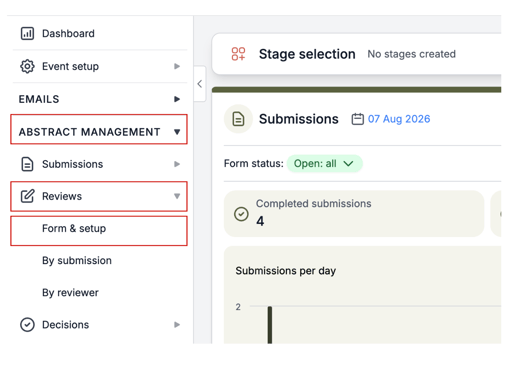Click the round Submissions header document icon
Screen dimensions: 514x365
(238, 119)
